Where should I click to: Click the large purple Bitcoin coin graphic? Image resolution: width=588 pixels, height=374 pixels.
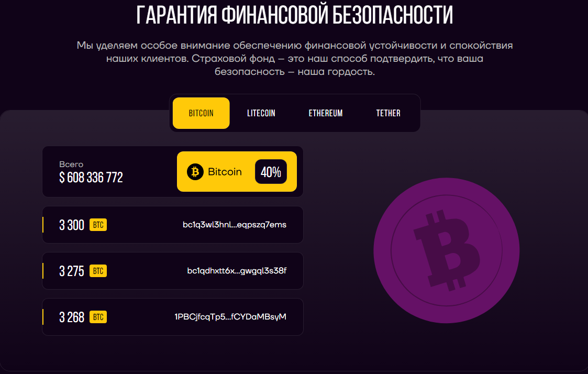(x=446, y=250)
